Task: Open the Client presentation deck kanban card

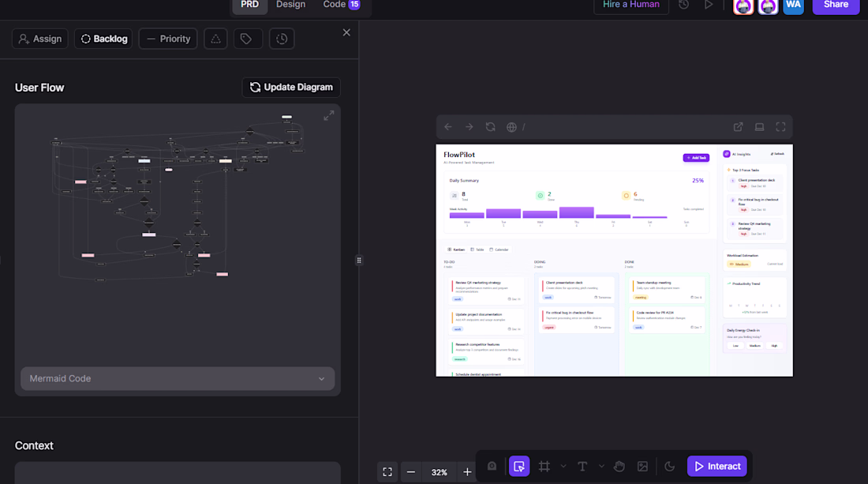Action: pyautogui.click(x=577, y=290)
